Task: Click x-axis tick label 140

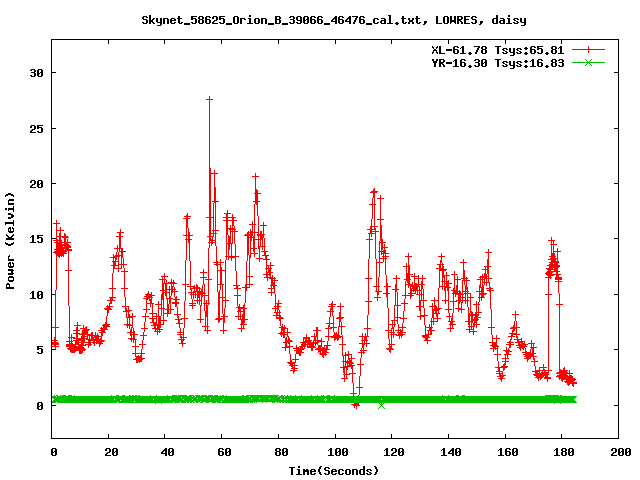Action: coord(451,452)
